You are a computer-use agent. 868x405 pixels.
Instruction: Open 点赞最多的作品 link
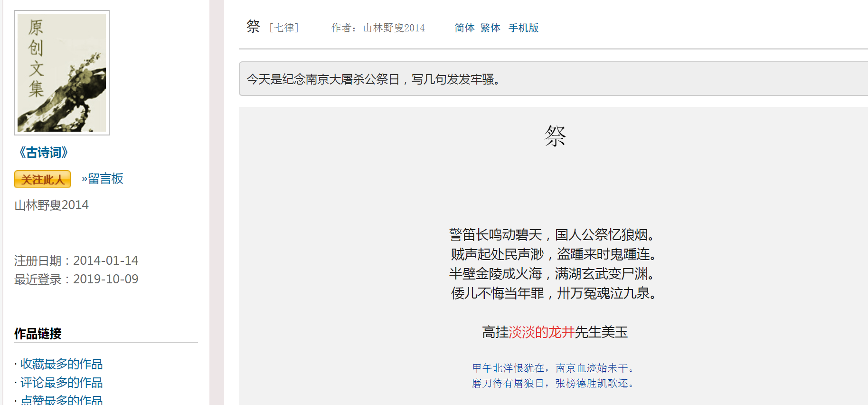[61, 400]
